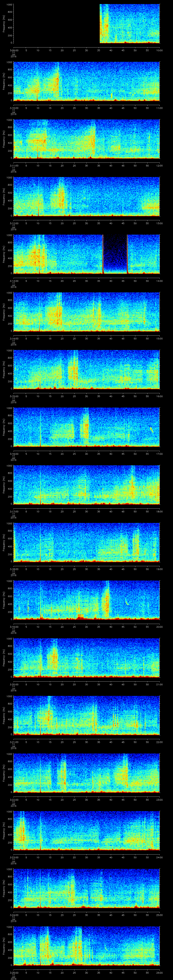173x980 pixels.
Task: Click the '3:22:00' start time label
Action: coord(14,800)
